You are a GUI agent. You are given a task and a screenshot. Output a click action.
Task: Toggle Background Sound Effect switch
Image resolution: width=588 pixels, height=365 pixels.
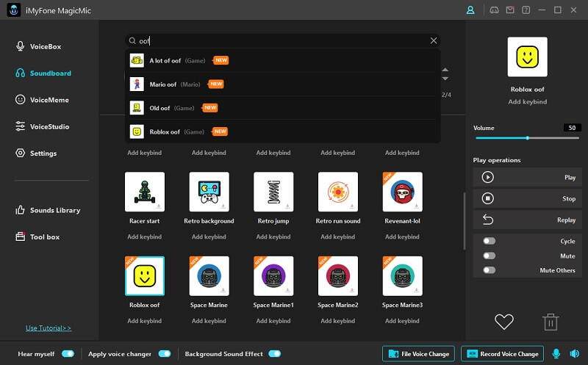click(274, 354)
